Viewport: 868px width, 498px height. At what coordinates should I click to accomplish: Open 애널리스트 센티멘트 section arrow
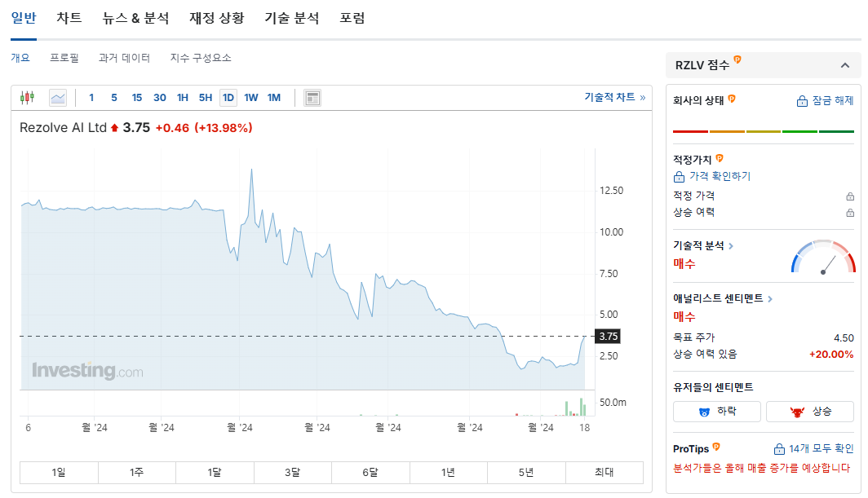click(x=770, y=299)
